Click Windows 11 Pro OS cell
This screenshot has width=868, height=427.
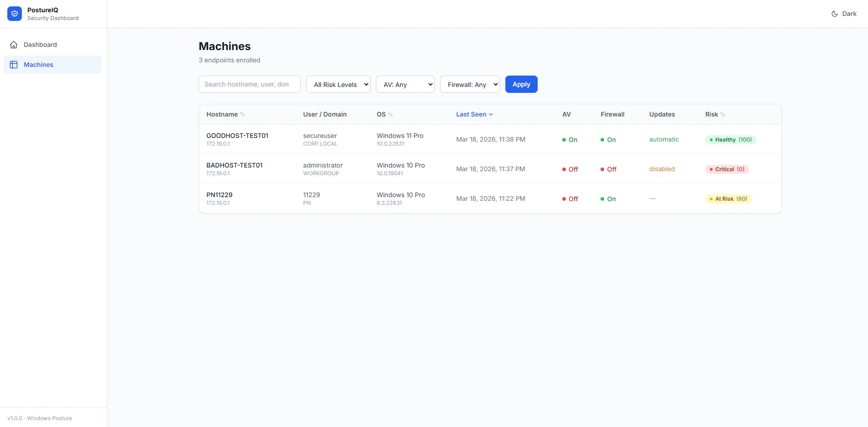coord(400,136)
